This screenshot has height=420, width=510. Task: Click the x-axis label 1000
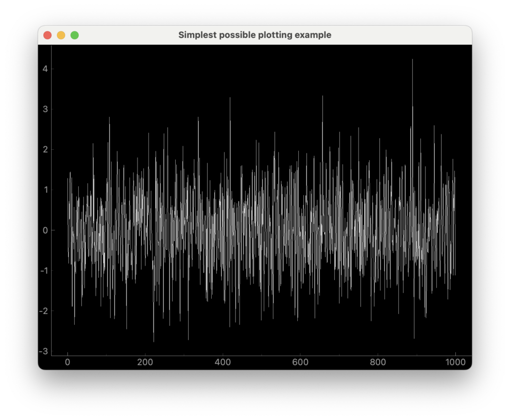[x=455, y=362]
